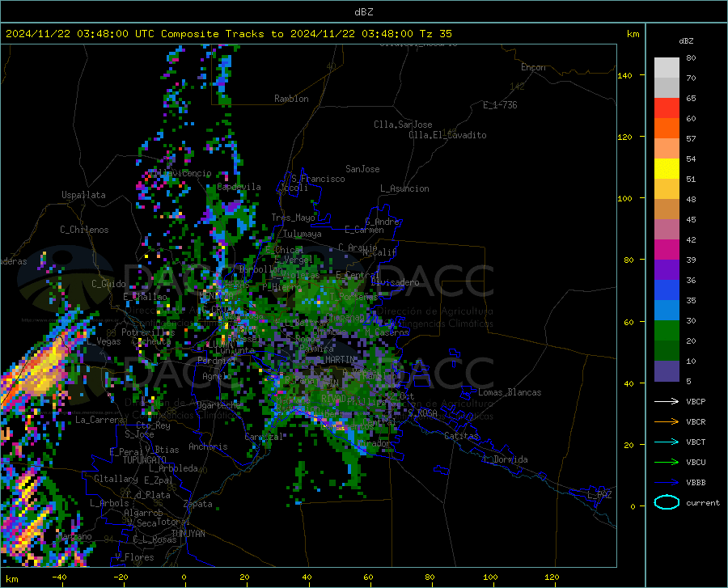Click the 'E_1-736' map label
The height and width of the screenshot is (588, 728).
500,105
